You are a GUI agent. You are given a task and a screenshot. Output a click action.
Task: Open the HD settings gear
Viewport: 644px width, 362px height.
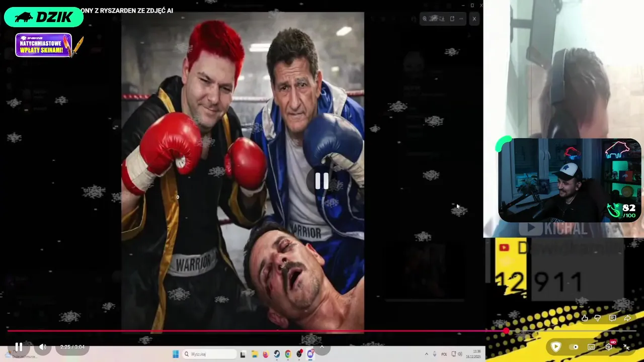pyautogui.click(x=609, y=347)
